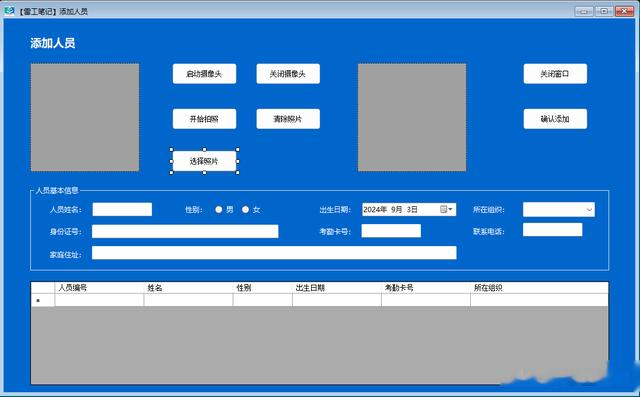640x397 pixels.
Task: Click the left camera preview box
Action: pos(85,118)
